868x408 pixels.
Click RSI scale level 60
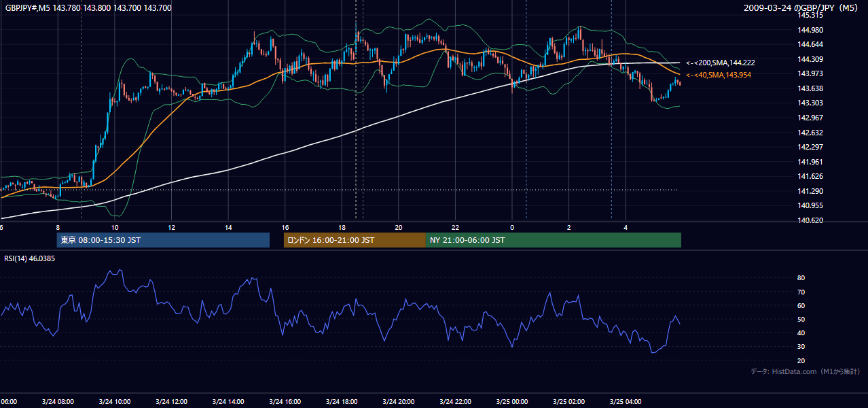801,306
